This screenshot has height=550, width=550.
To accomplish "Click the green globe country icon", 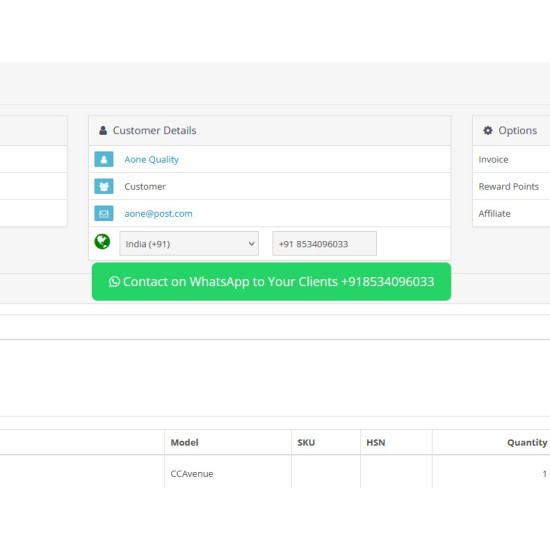I will tap(102, 242).
